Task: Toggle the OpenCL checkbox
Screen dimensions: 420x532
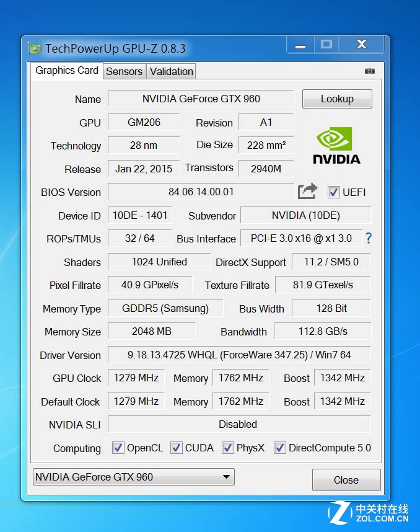Action: pyautogui.click(x=118, y=448)
